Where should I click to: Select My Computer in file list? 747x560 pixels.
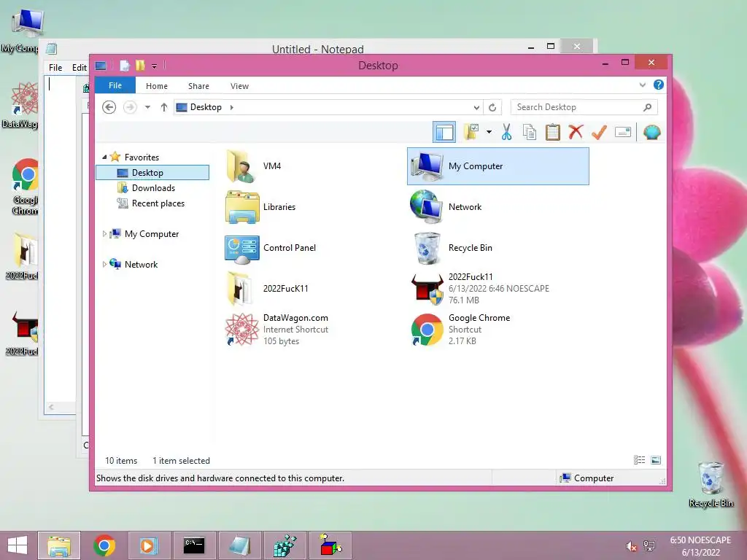[x=498, y=166]
